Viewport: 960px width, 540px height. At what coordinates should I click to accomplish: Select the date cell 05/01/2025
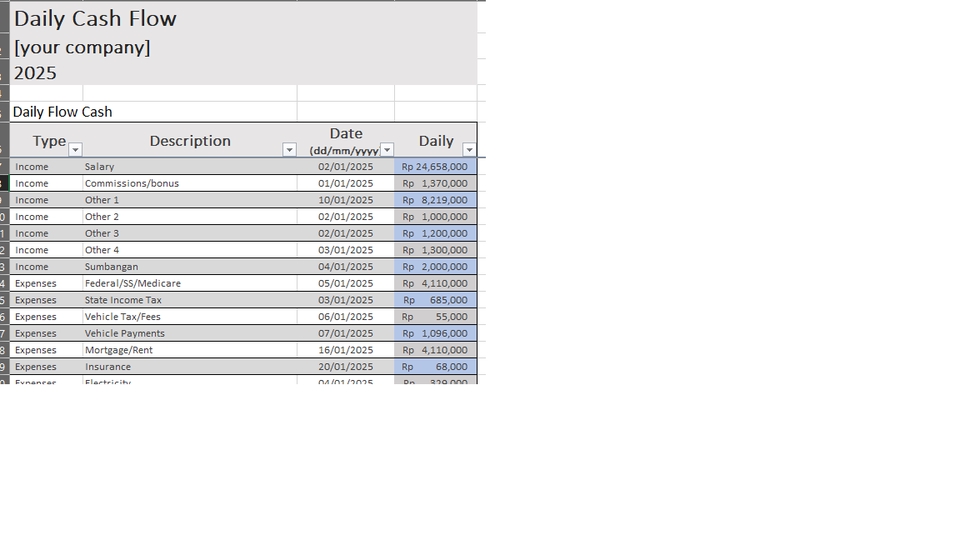coord(346,283)
